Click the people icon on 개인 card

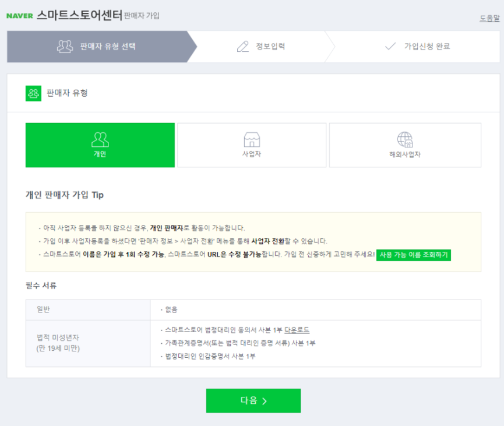[x=100, y=139]
